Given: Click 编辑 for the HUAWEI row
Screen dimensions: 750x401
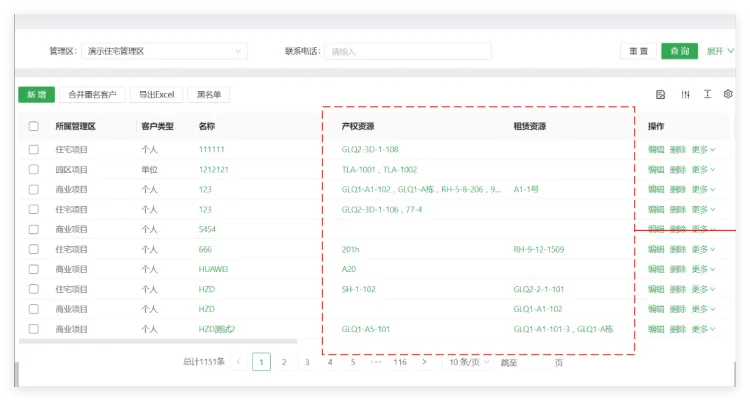Looking at the screenshot, I should (x=656, y=269).
